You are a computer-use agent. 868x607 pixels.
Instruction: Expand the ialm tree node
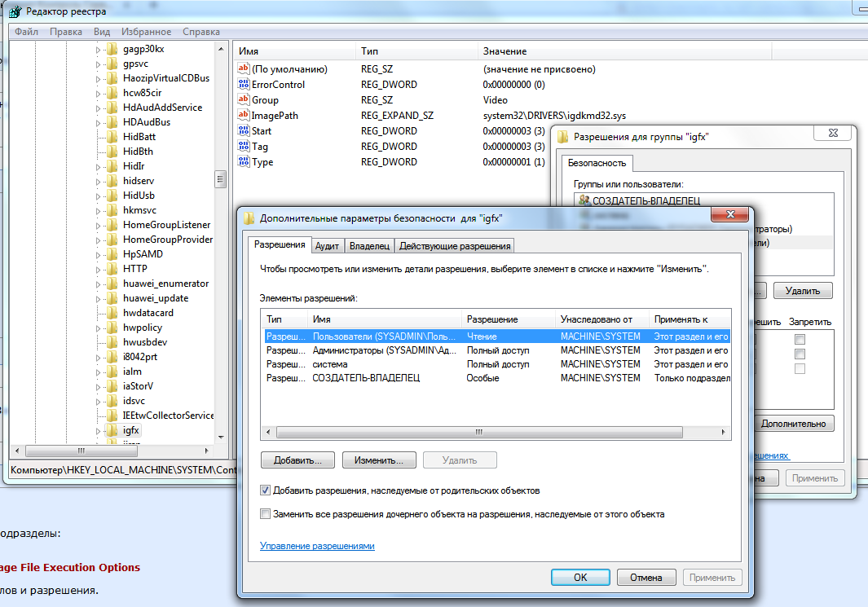(98, 372)
